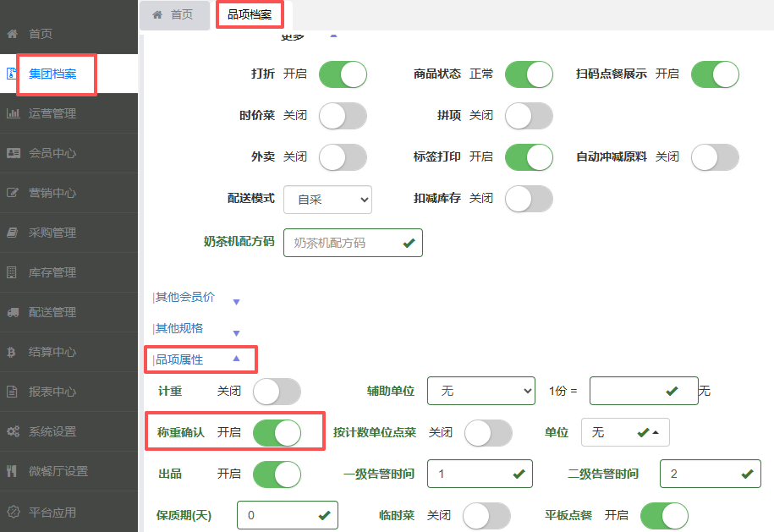Click the home icon in the sidebar

click(13, 34)
